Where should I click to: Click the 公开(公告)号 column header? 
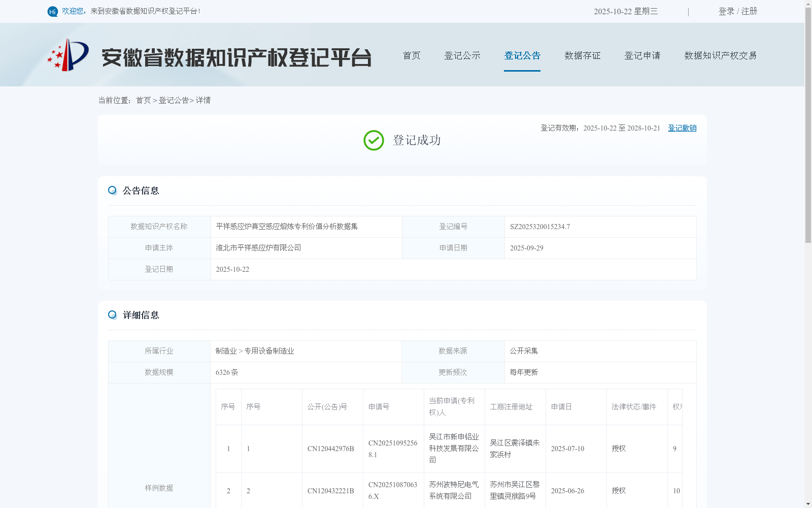pyautogui.click(x=327, y=407)
